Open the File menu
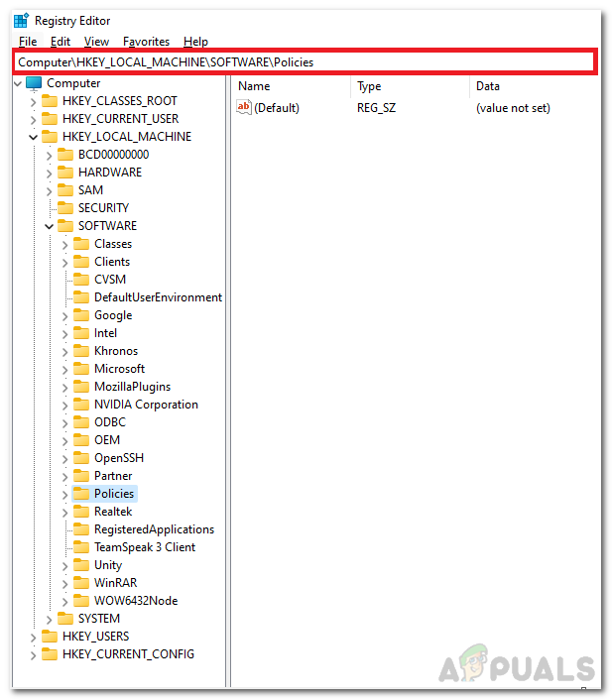This screenshot has width=612, height=700. [x=28, y=42]
